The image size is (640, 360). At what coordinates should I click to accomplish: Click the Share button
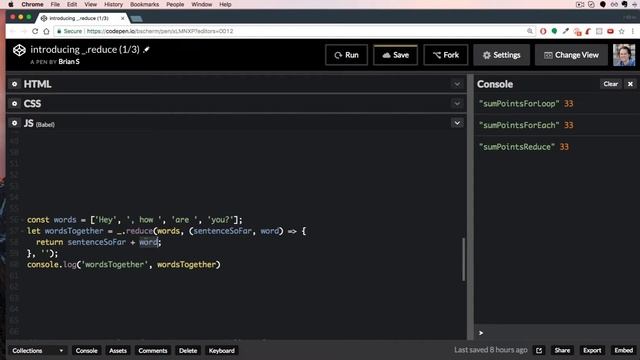coord(562,350)
